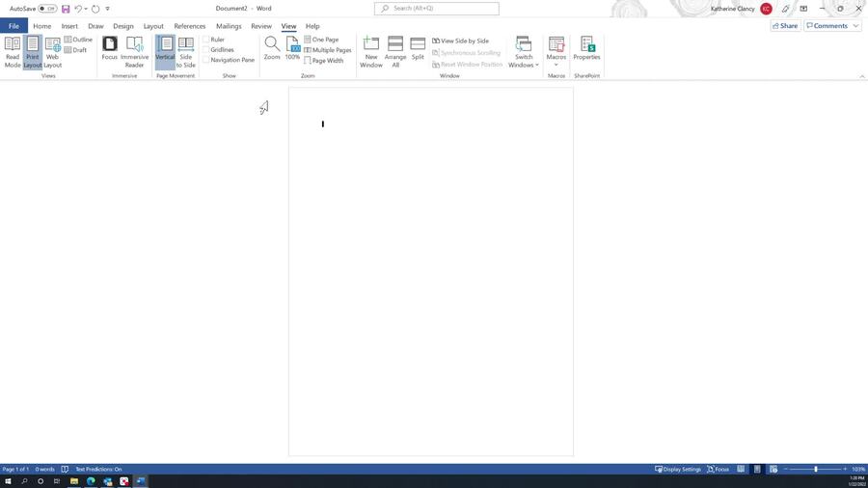Split the document window

(418, 48)
